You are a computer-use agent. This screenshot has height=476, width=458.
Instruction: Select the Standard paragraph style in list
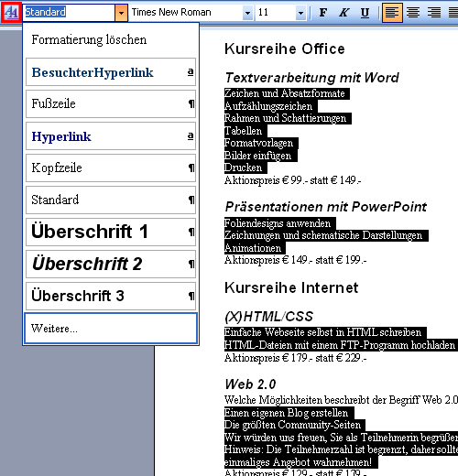pyautogui.click(x=111, y=200)
